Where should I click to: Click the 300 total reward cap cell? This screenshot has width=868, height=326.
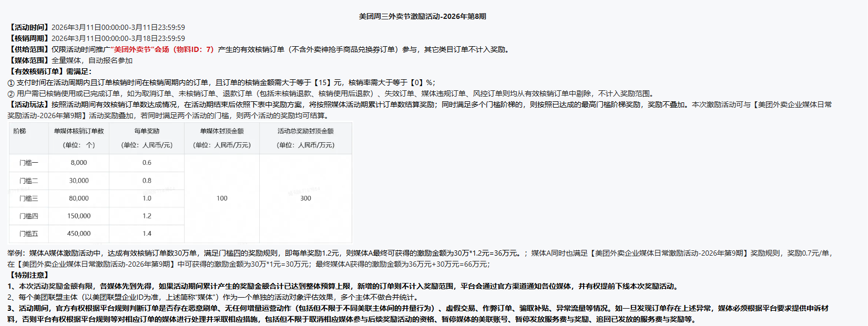pyautogui.click(x=305, y=198)
